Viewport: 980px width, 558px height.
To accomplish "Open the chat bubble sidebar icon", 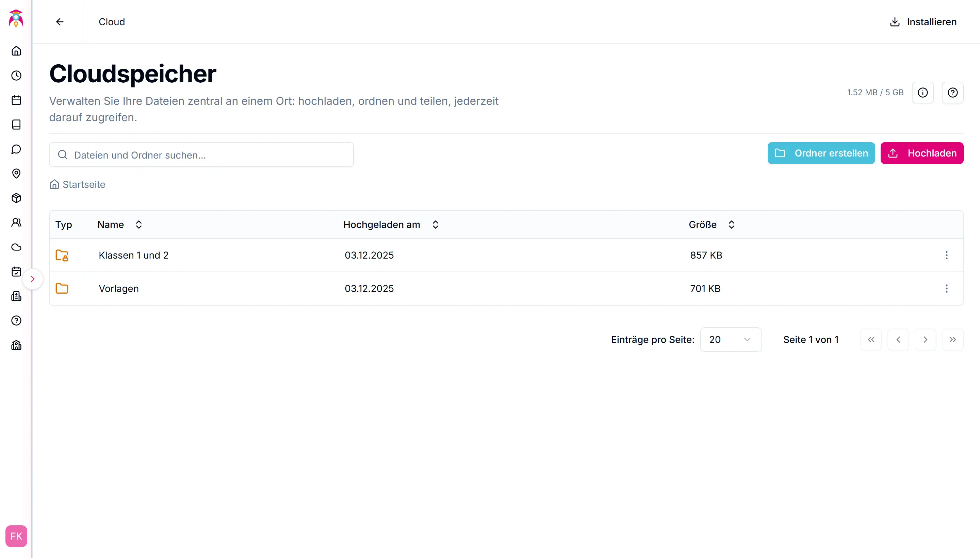I will [x=16, y=149].
